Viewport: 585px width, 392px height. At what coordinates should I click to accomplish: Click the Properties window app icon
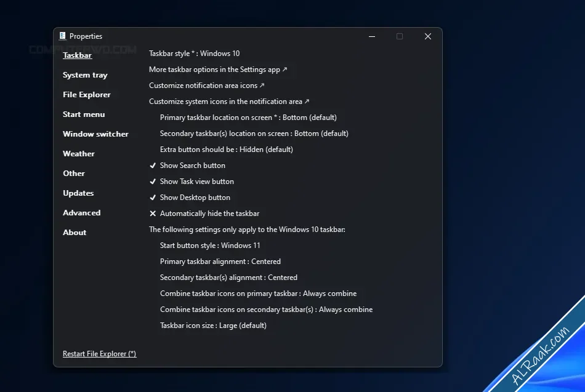62,36
